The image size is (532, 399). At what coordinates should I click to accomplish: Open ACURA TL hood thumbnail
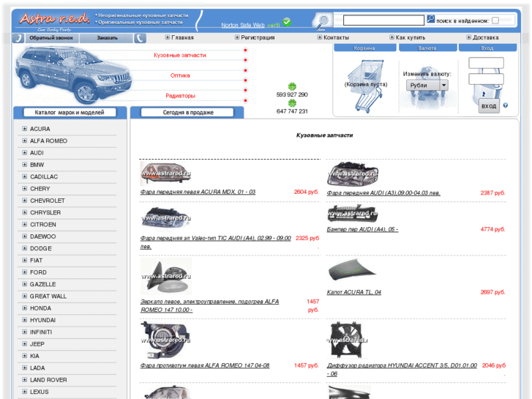point(352,272)
